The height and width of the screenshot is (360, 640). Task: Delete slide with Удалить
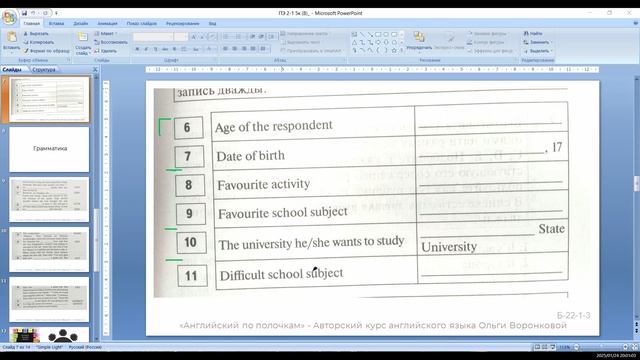pyautogui.click(x=106, y=51)
